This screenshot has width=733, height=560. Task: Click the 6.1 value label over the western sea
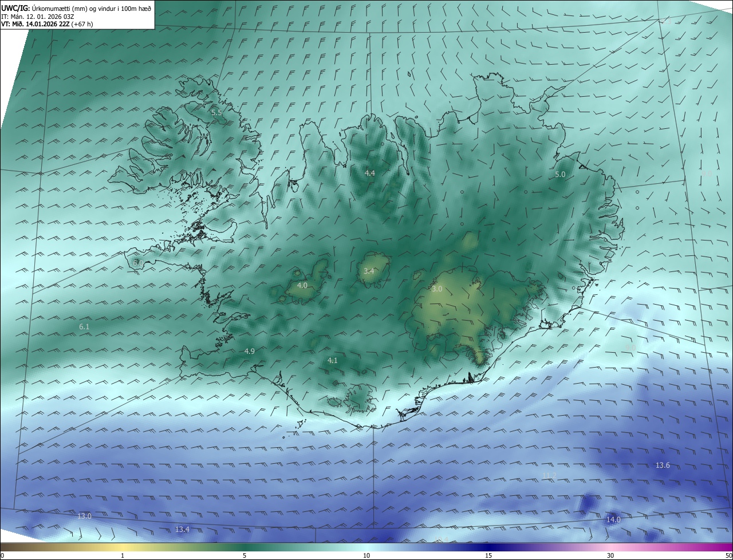tap(84, 326)
